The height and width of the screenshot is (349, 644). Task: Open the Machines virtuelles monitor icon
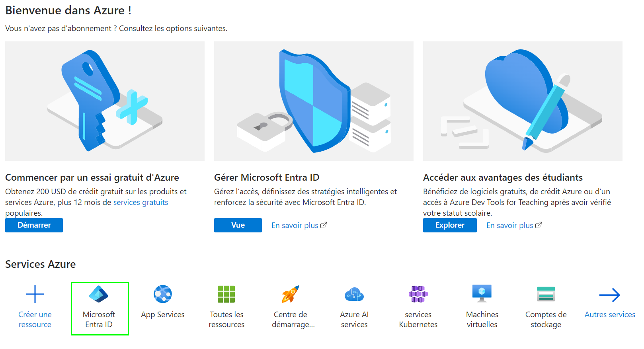[482, 294]
